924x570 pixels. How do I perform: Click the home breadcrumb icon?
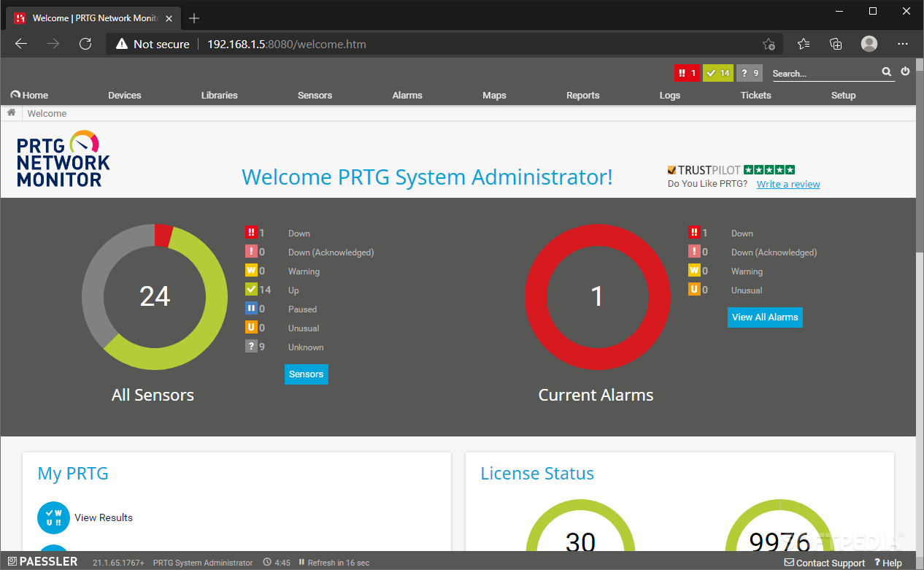pos(12,113)
